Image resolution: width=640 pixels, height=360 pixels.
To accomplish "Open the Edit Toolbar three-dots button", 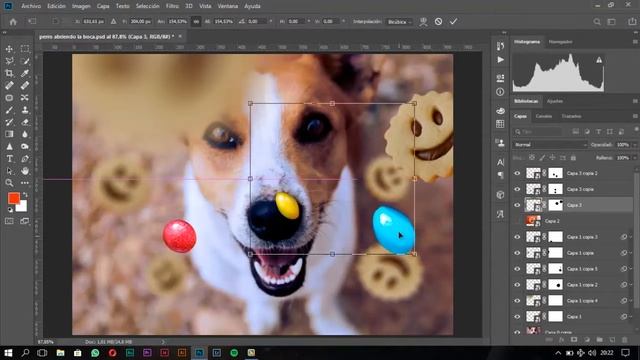I will pyautogui.click(x=25, y=183).
